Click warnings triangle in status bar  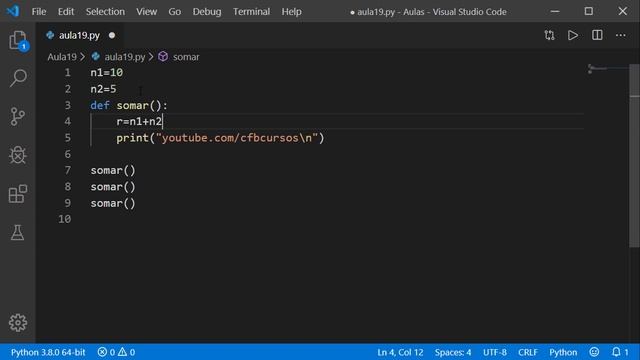point(122,352)
